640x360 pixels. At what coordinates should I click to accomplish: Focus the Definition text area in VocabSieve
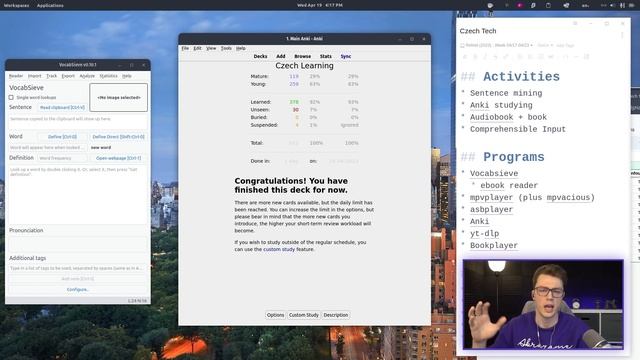[x=78, y=194]
